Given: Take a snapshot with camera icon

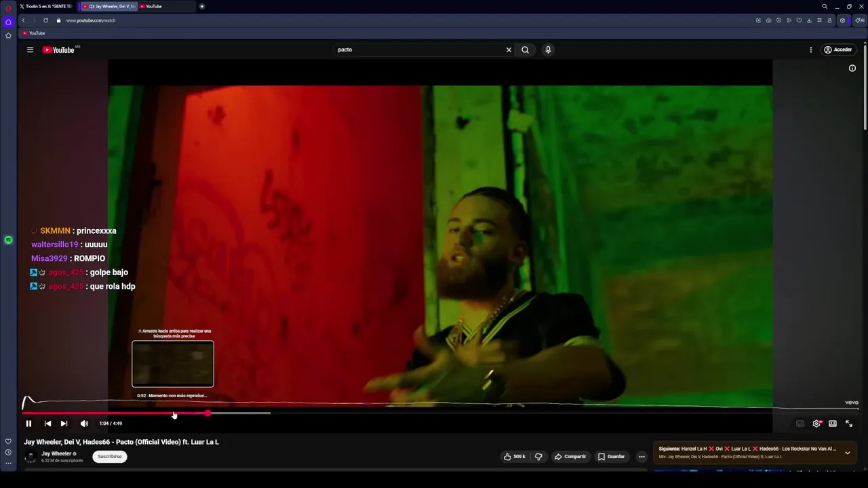Looking at the screenshot, I should (768, 20).
